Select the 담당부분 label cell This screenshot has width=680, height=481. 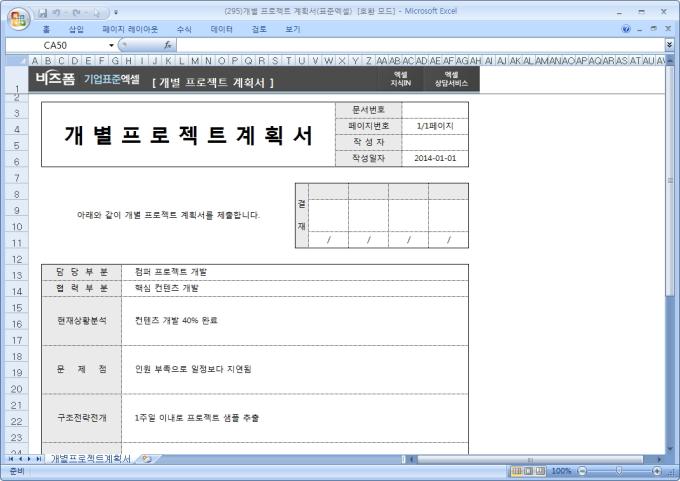82,272
